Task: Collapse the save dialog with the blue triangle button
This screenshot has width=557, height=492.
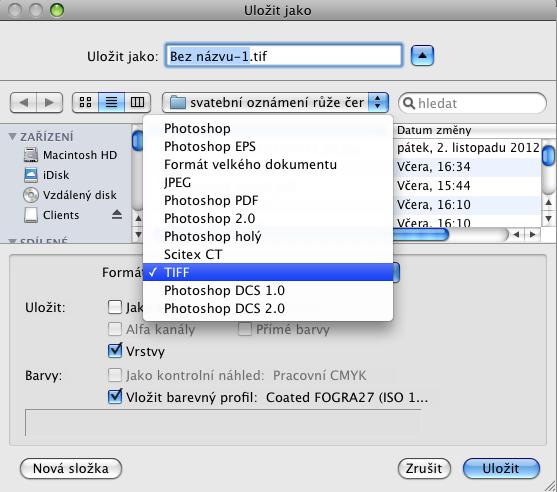Action: (x=422, y=56)
